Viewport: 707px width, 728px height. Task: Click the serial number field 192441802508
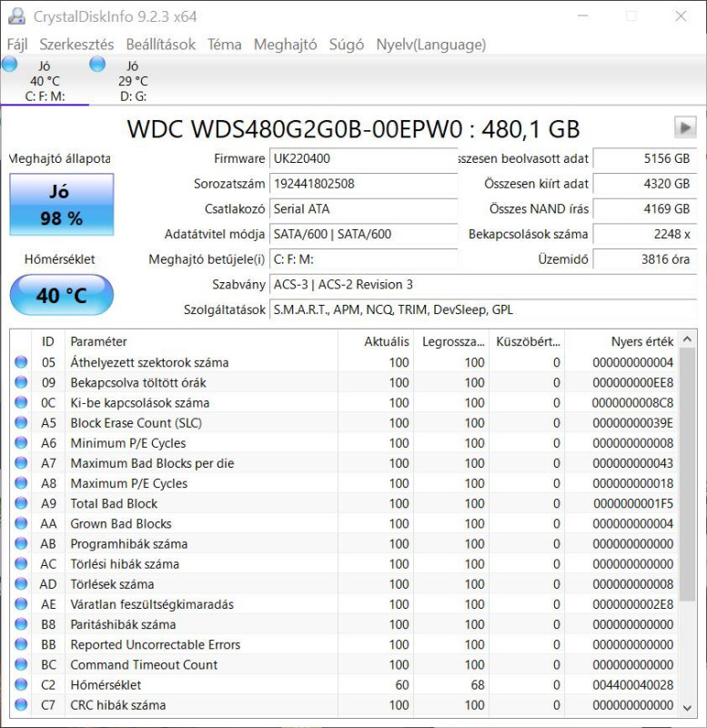click(363, 184)
